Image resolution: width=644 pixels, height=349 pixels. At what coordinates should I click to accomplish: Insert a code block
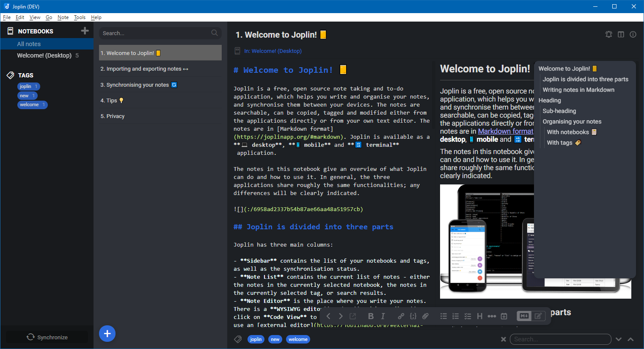(413, 316)
